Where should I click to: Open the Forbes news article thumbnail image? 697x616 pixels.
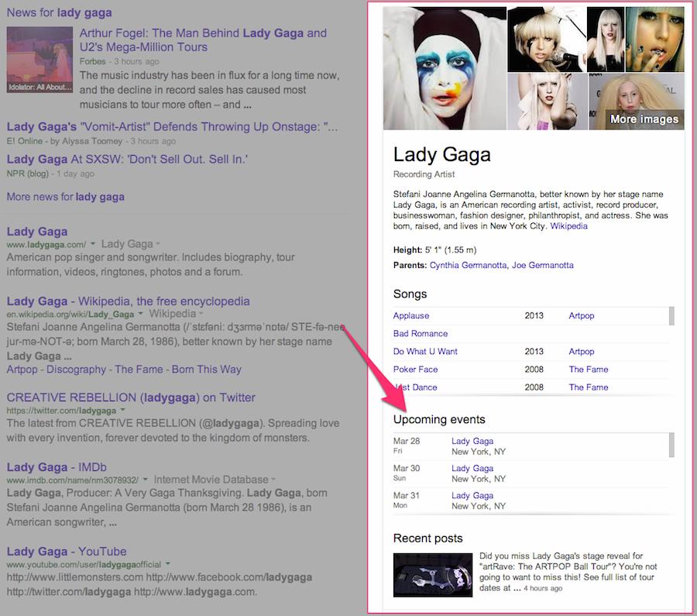tap(39, 60)
